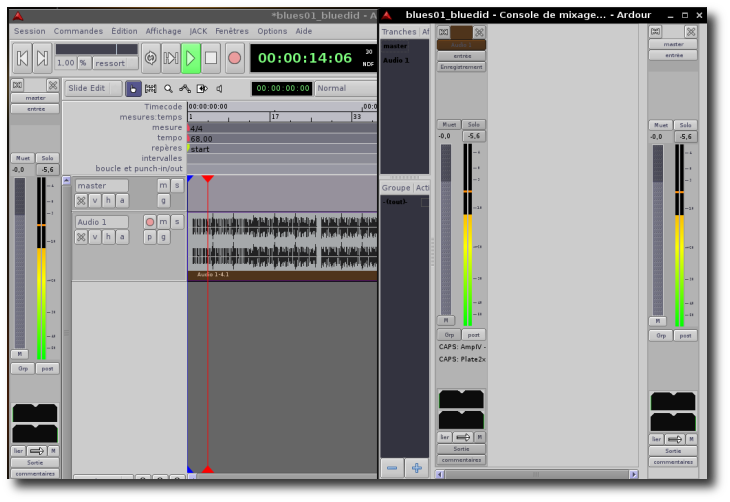Add a group with plus button in mixer

[x=416, y=467]
